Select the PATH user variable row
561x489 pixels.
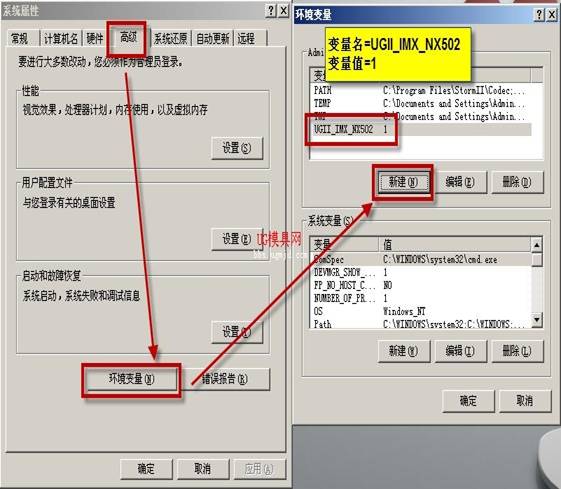pos(420,90)
